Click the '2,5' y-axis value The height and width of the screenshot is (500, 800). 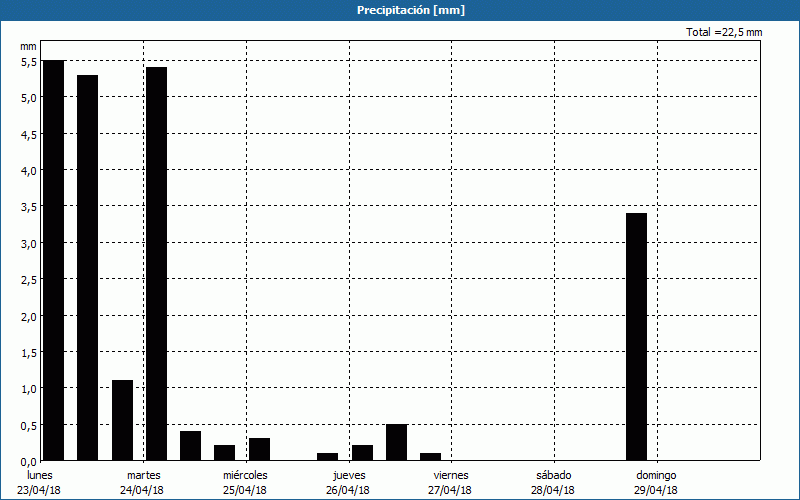(29, 280)
